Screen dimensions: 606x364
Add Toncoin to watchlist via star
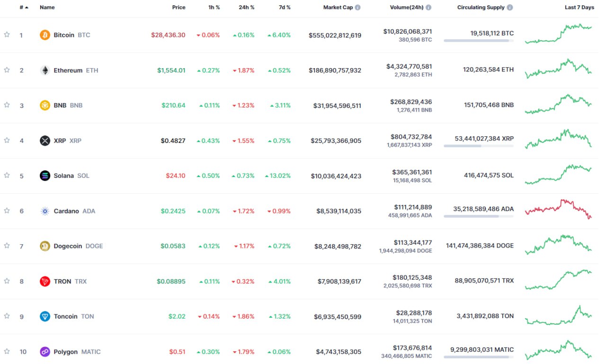point(7,316)
